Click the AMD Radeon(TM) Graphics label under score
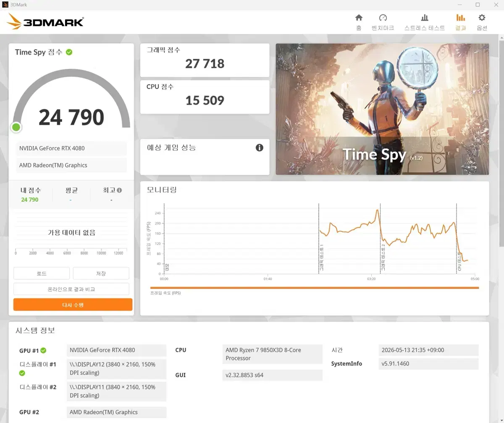The height and width of the screenshot is (423, 504). click(71, 165)
